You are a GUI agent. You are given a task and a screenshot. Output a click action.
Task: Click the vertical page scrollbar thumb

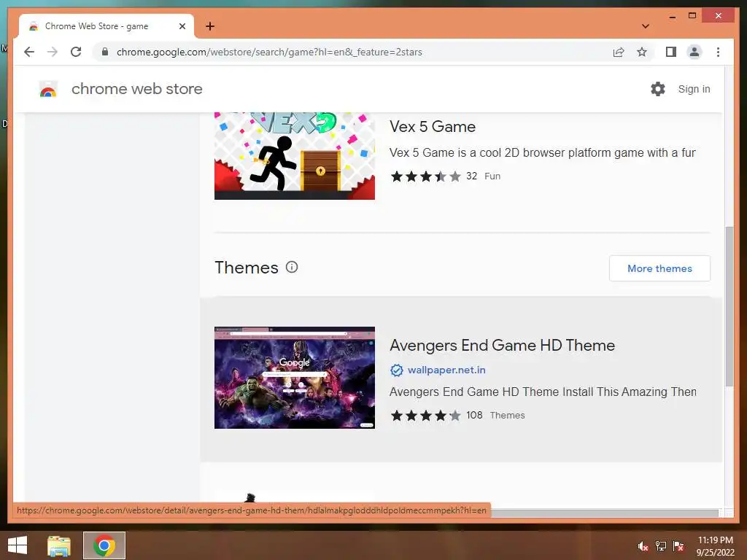coord(729,307)
